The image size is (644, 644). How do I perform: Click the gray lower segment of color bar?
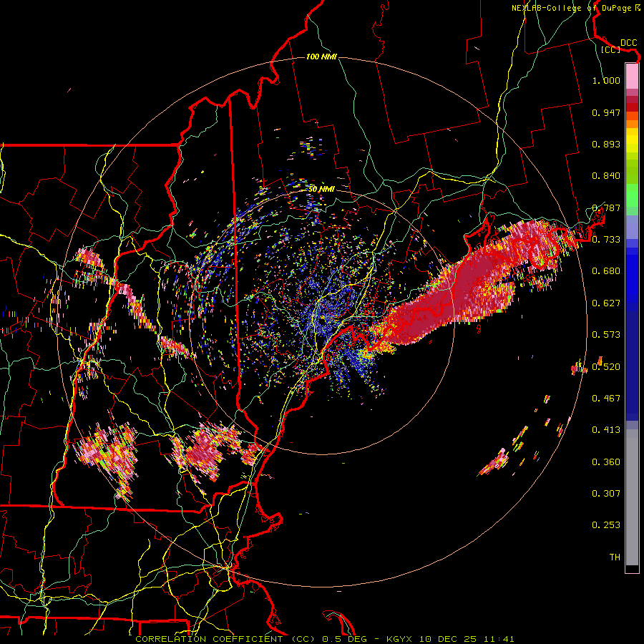tap(632, 497)
